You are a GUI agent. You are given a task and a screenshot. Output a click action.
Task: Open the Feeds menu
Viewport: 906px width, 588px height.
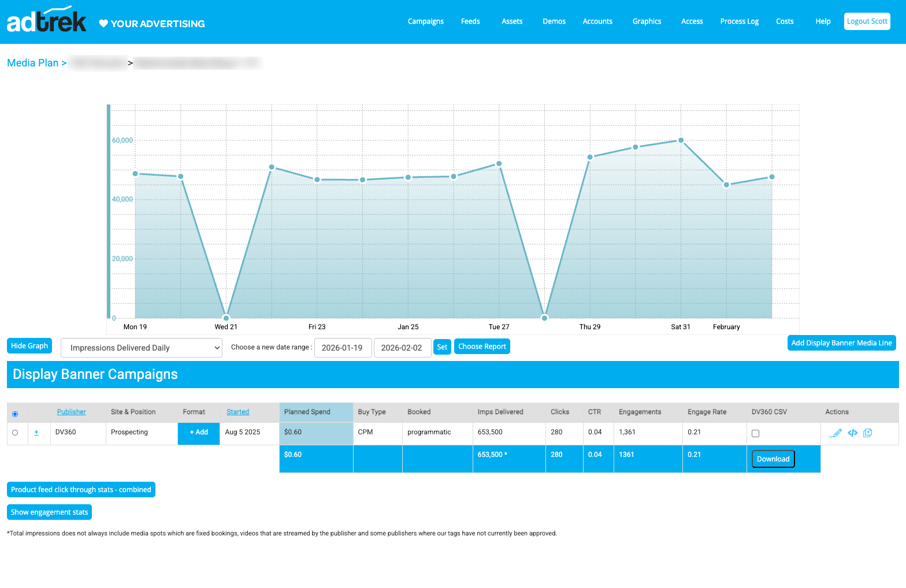[470, 21]
